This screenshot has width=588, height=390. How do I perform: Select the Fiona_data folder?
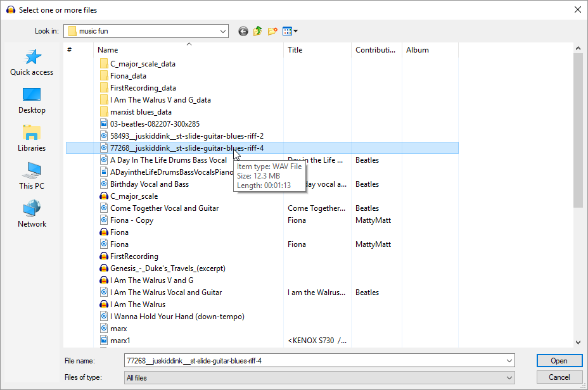128,76
